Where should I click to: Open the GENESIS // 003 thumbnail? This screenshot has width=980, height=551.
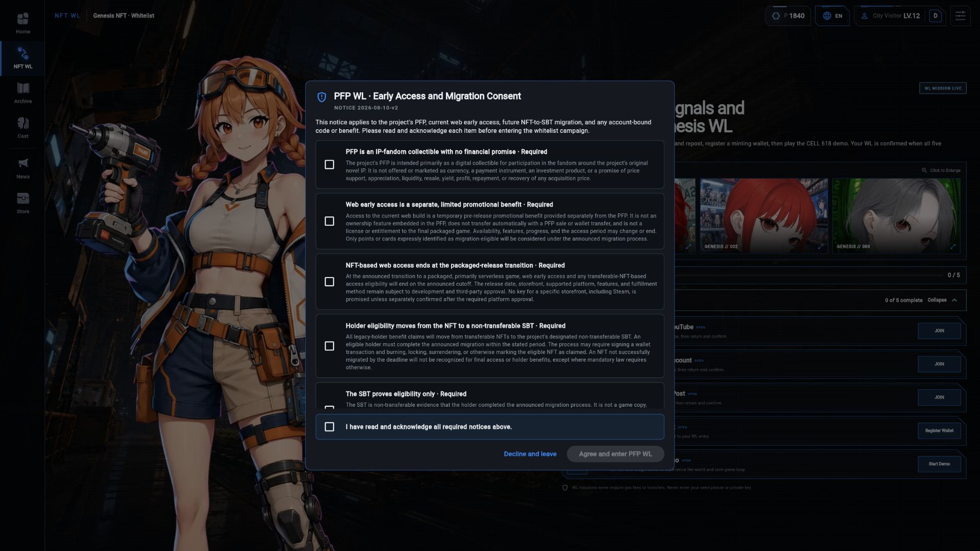[896, 215]
